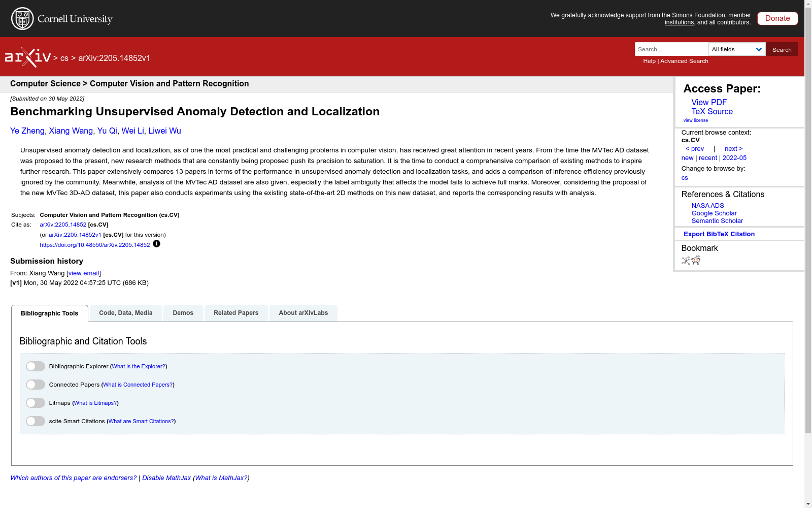Open the view license link
The height and width of the screenshot is (508, 812).
pyautogui.click(x=696, y=120)
